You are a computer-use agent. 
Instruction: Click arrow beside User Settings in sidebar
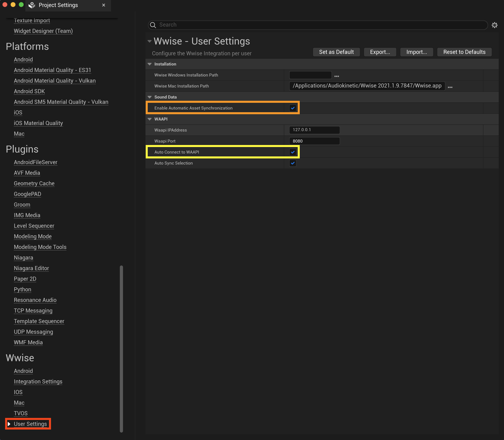click(9, 424)
